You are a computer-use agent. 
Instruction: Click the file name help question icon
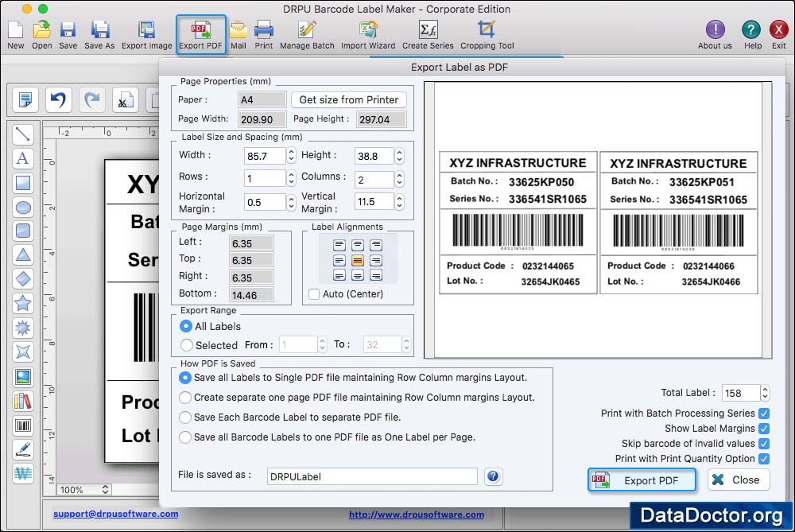click(493, 476)
